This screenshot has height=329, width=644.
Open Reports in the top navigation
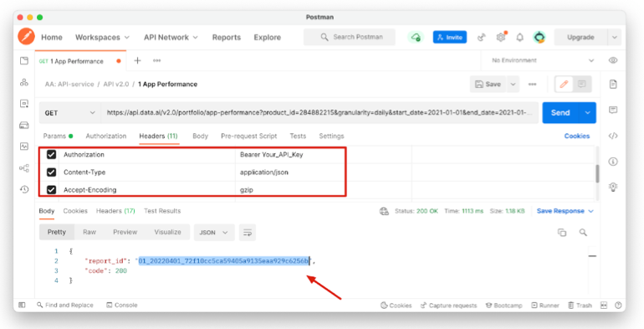[x=227, y=37]
